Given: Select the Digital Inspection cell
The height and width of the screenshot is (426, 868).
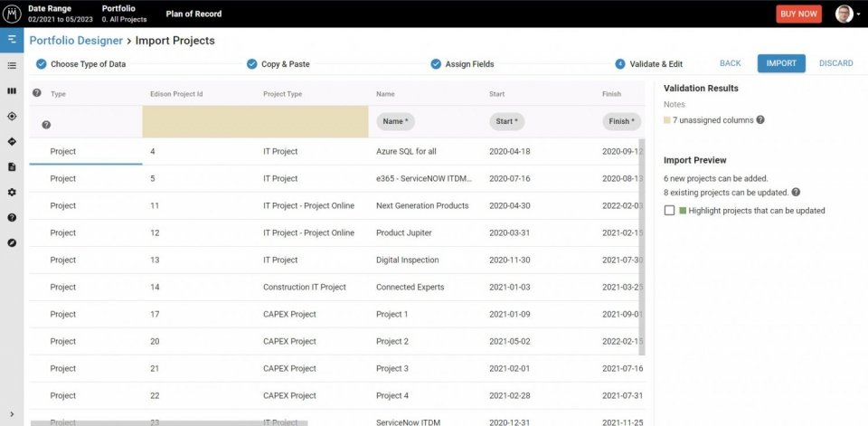Looking at the screenshot, I should tap(408, 260).
